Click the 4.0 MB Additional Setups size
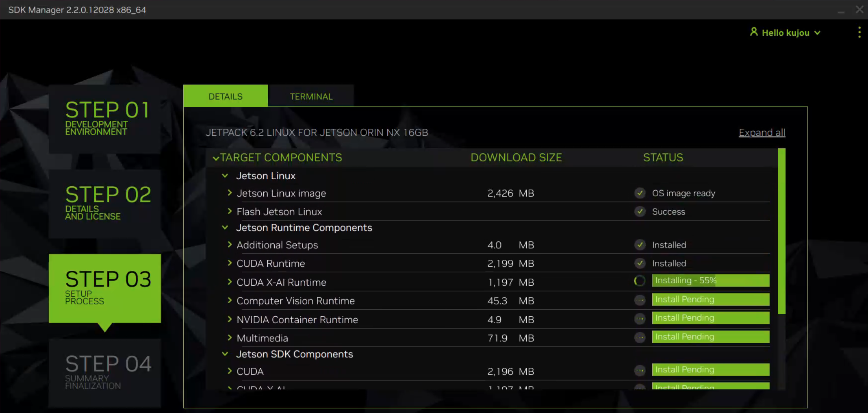 pos(511,245)
